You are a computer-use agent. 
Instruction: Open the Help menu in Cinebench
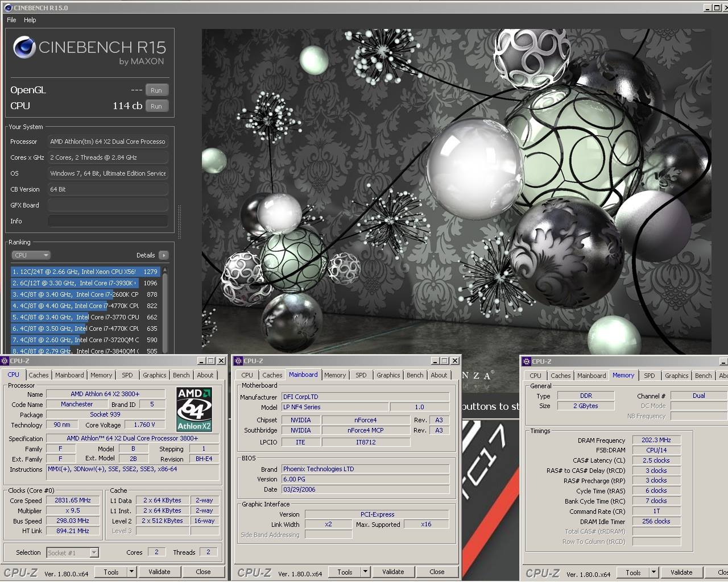[x=30, y=19]
